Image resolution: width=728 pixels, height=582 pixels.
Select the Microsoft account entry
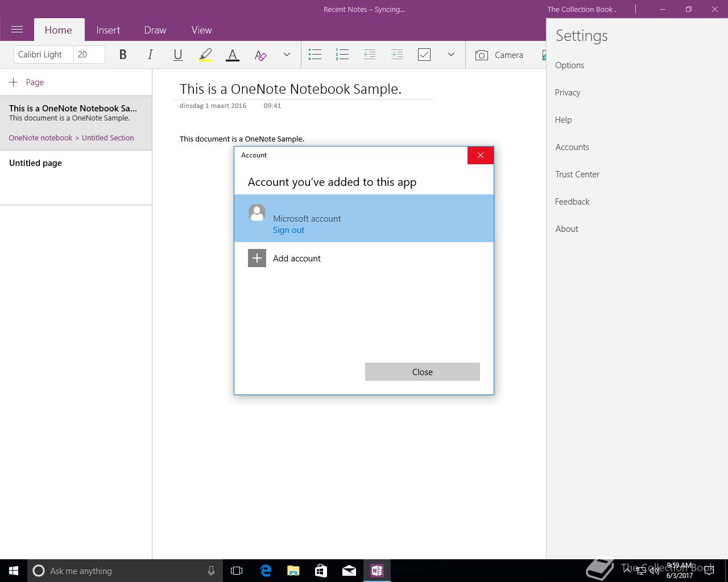coord(364,218)
